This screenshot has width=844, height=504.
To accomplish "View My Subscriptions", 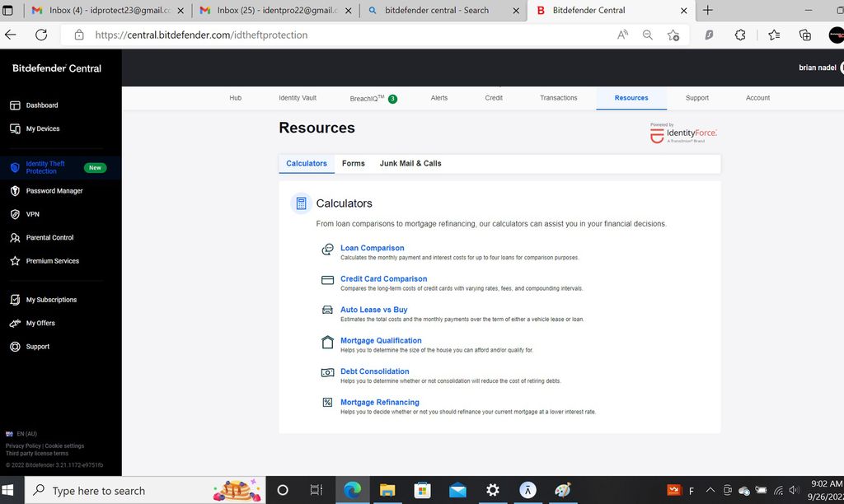I will click(51, 299).
